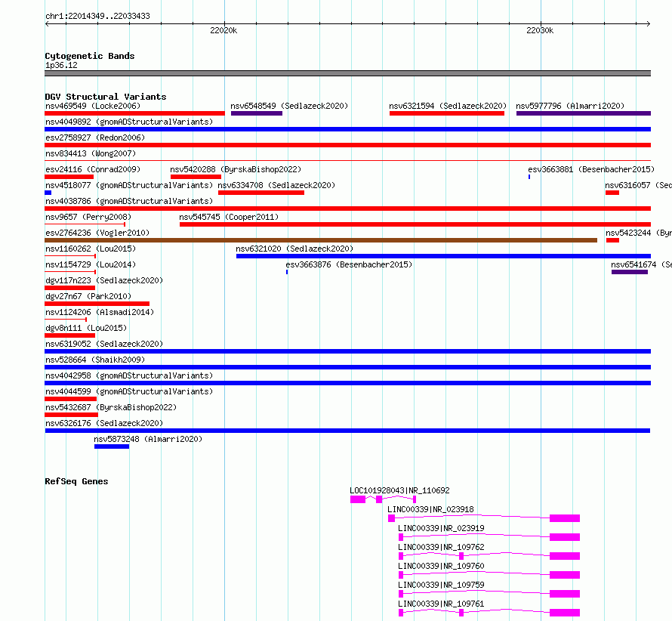Click the nsv6316057 variant label

[x=638, y=185]
